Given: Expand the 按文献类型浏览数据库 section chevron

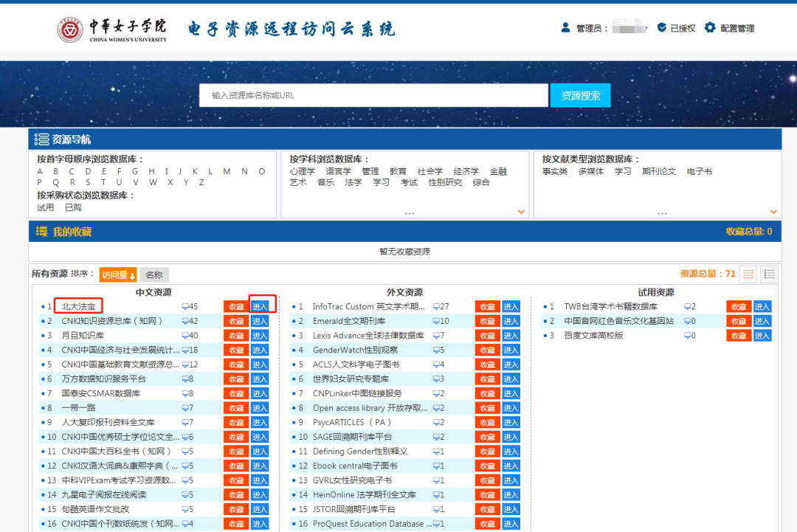Looking at the screenshot, I should coord(773,212).
